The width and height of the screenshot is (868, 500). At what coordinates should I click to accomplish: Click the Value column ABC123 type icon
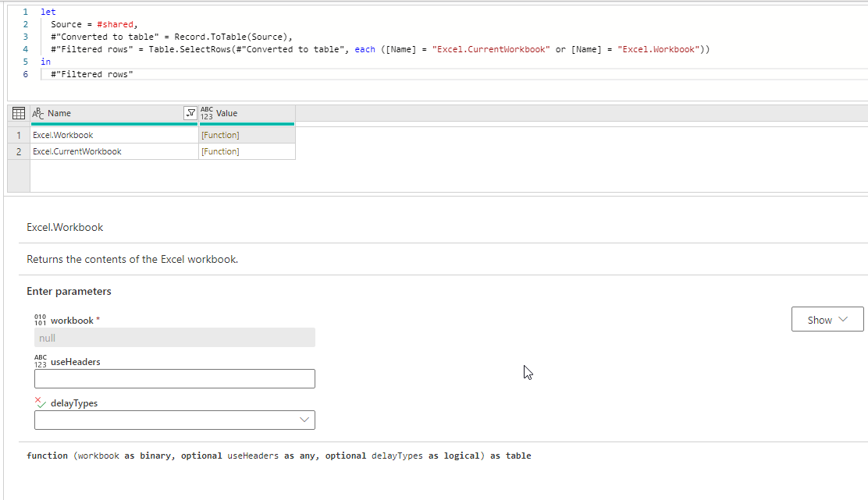click(x=207, y=113)
